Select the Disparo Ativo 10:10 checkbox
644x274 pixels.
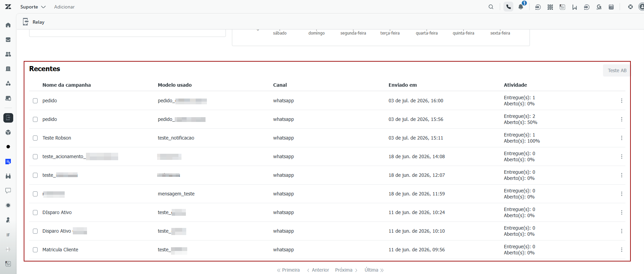35,231
